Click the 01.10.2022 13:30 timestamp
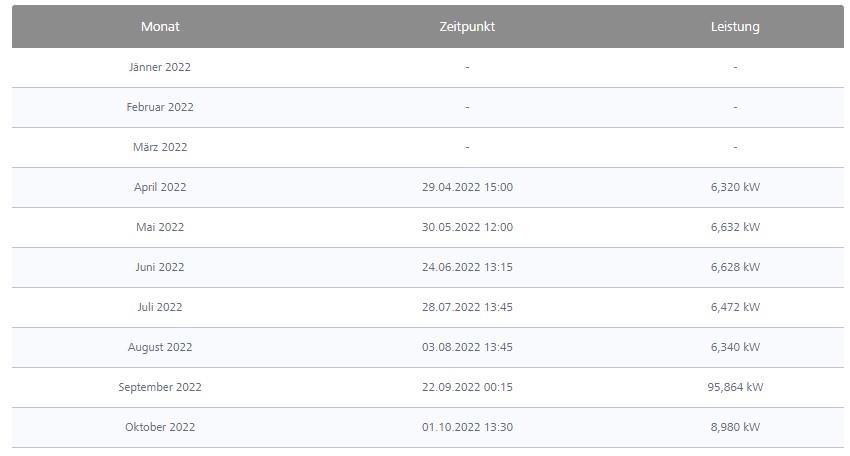This screenshot has width=850, height=456. tap(467, 427)
